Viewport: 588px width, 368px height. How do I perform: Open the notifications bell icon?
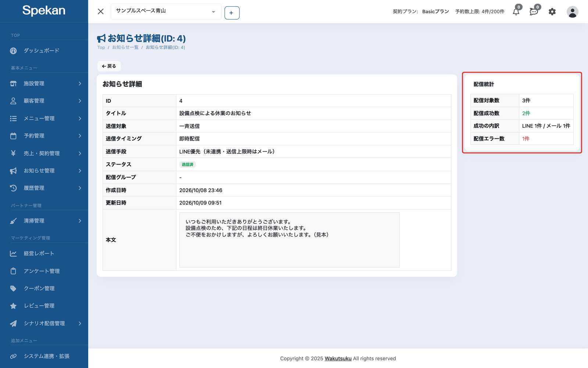coord(516,11)
